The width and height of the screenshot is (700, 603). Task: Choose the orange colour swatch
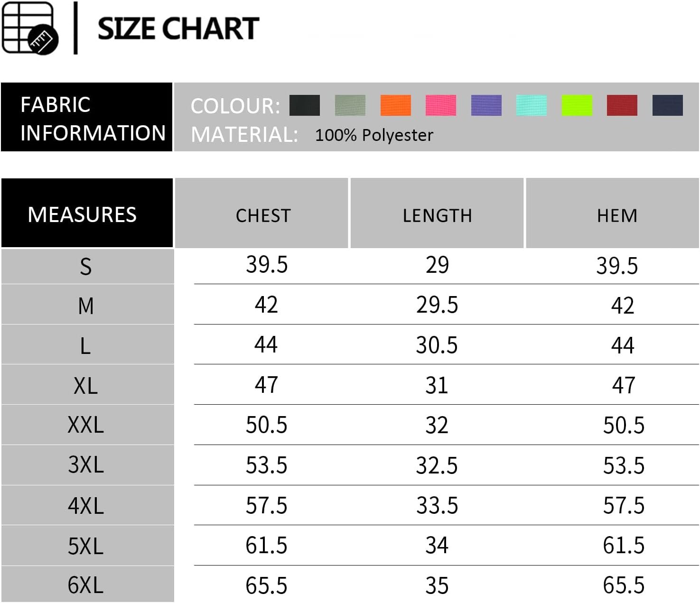point(395,105)
